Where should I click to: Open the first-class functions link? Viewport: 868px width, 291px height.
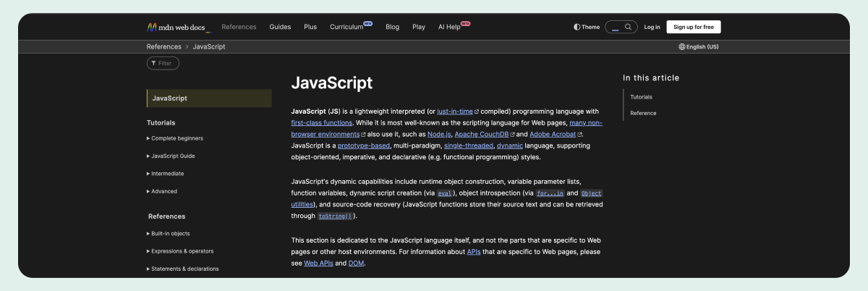(323, 123)
